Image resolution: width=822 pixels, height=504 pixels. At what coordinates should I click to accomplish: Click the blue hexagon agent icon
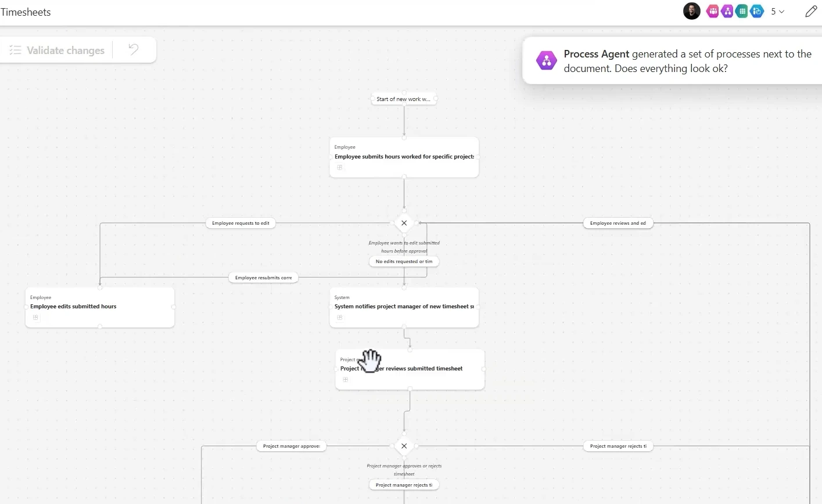(756, 11)
